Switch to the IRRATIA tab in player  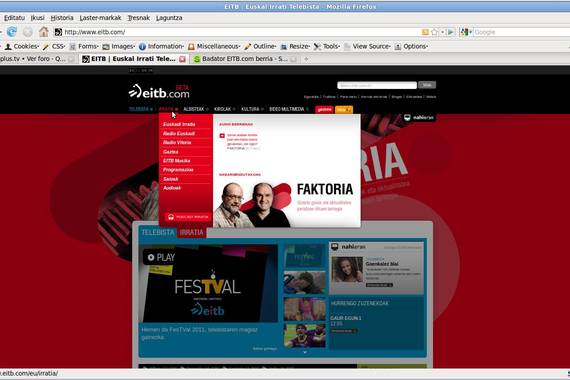(191, 232)
